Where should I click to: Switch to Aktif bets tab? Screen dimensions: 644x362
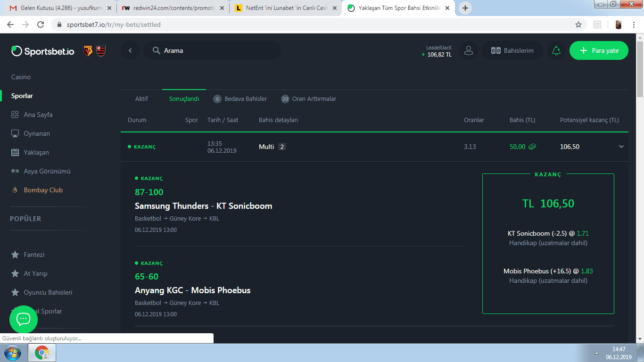(x=141, y=99)
